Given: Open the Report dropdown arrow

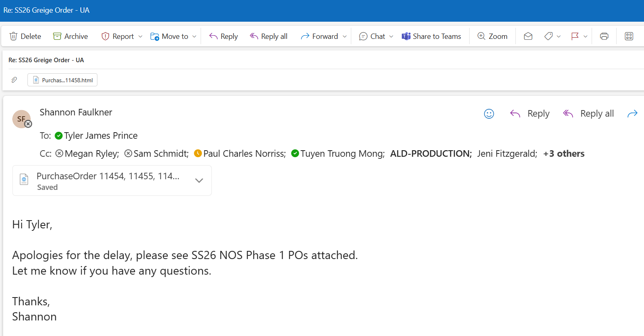Looking at the screenshot, I should (x=140, y=36).
